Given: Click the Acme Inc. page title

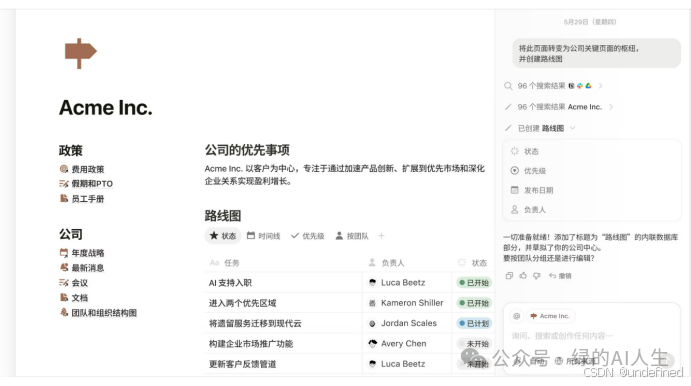Looking at the screenshot, I should [x=106, y=108].
